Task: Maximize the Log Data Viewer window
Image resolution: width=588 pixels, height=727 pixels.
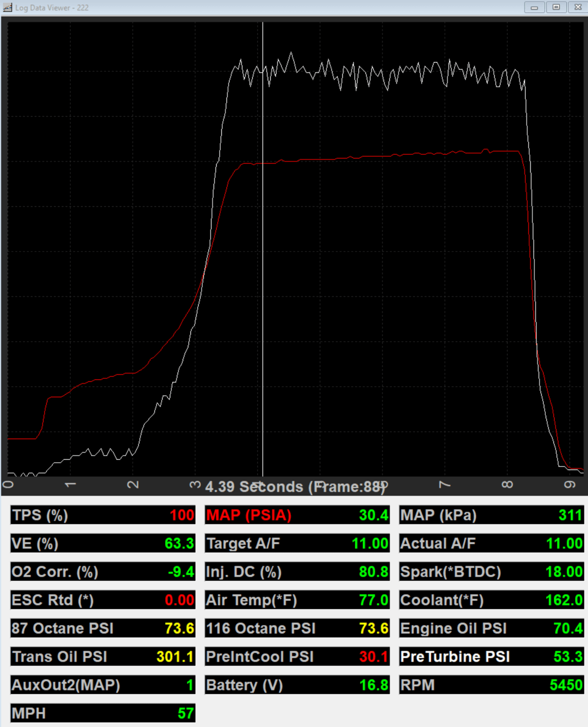Action: (556, 7)
